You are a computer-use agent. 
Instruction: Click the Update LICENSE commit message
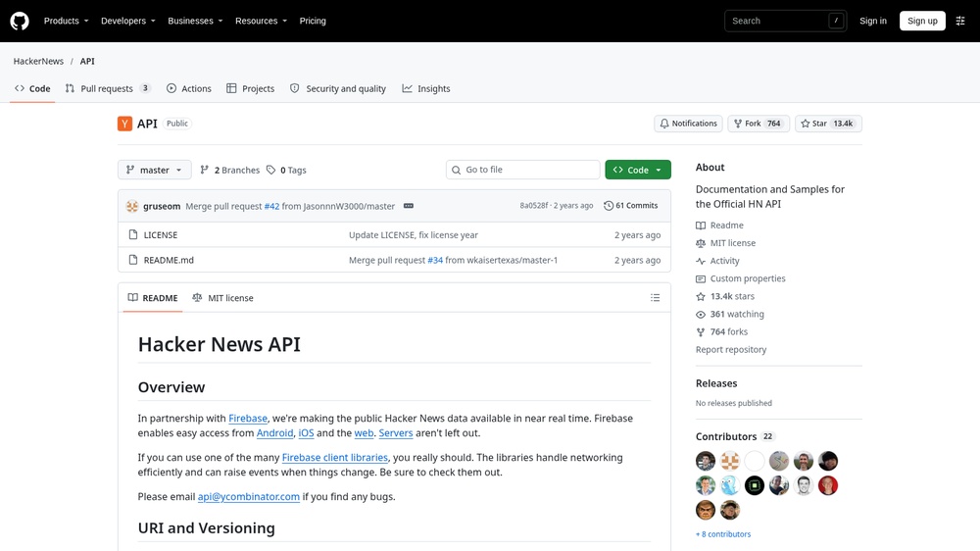click(x=414, y=235)
